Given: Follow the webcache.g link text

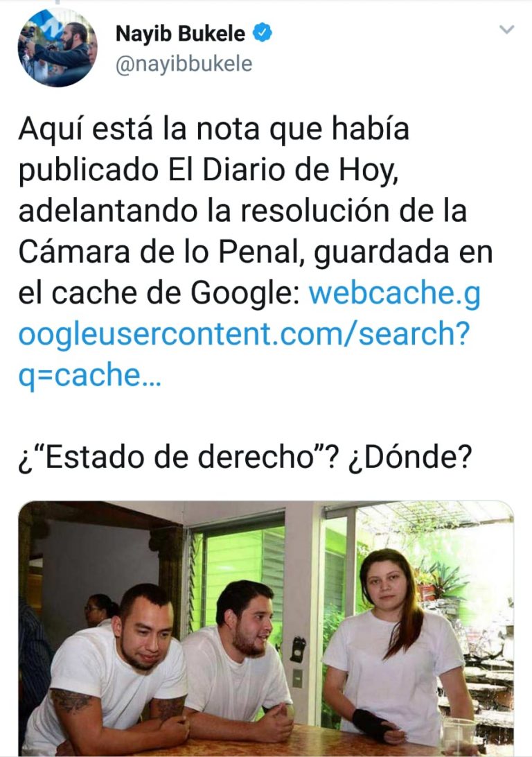Looking at the screenshot, I should (x=395, y=293).
